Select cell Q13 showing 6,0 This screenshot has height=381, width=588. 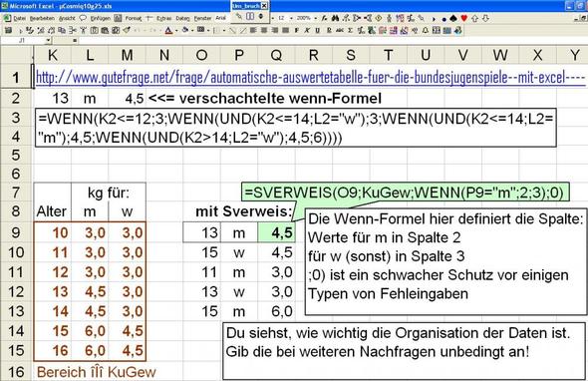(x=276, y=311)
